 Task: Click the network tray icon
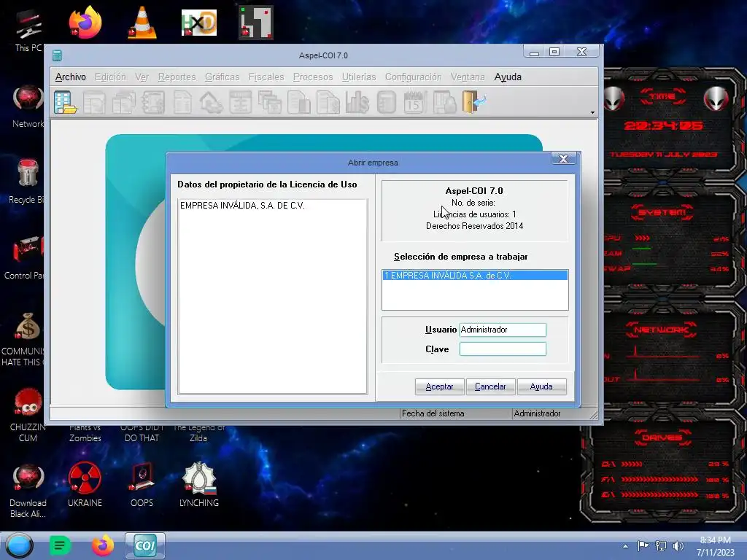661,546
